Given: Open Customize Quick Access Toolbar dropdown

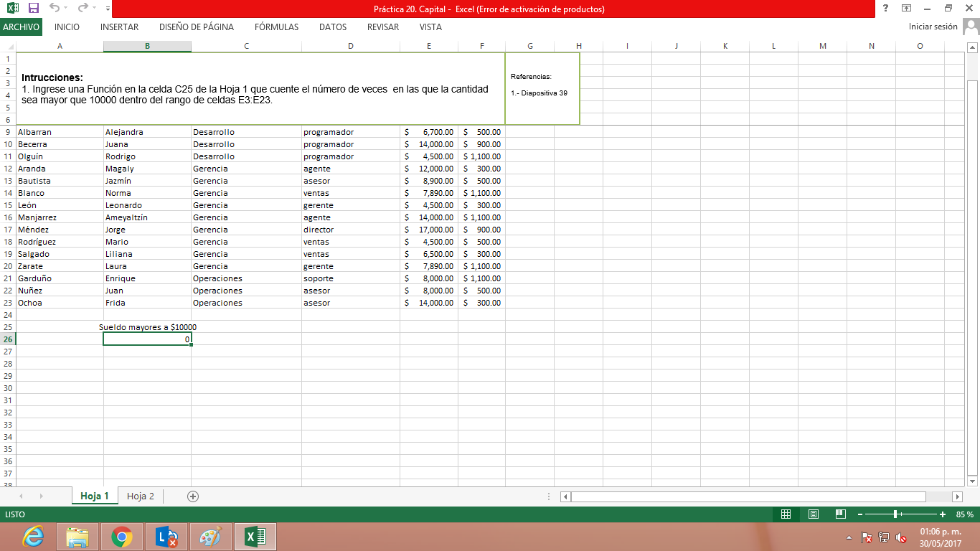Looking at the screenshot, I should coord(108,9).
